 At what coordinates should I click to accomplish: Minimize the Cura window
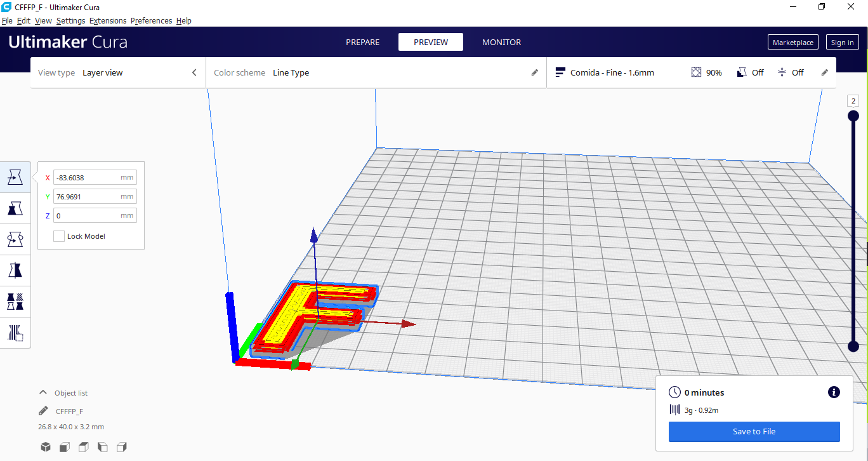click(793, 7)
